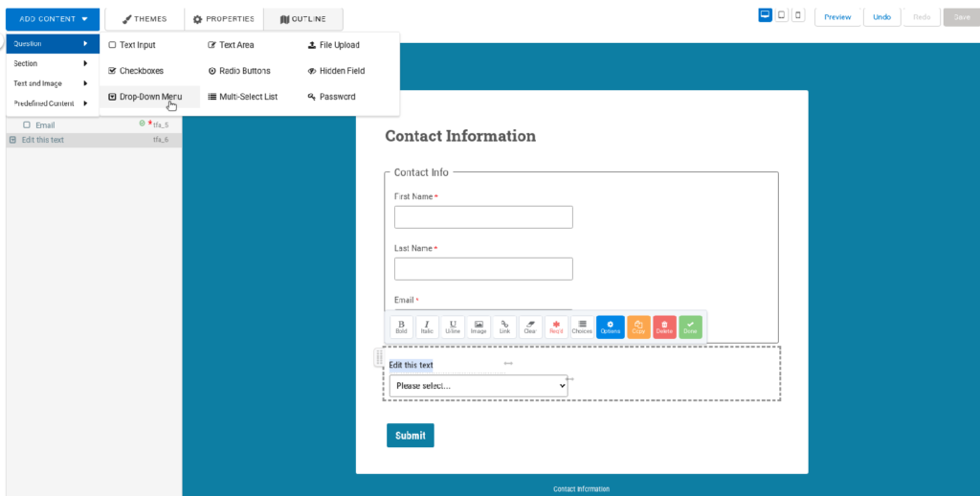Switch to desktop view mode
The height and width of the screenshot is (496, 980).
click(x=766, y=16)
